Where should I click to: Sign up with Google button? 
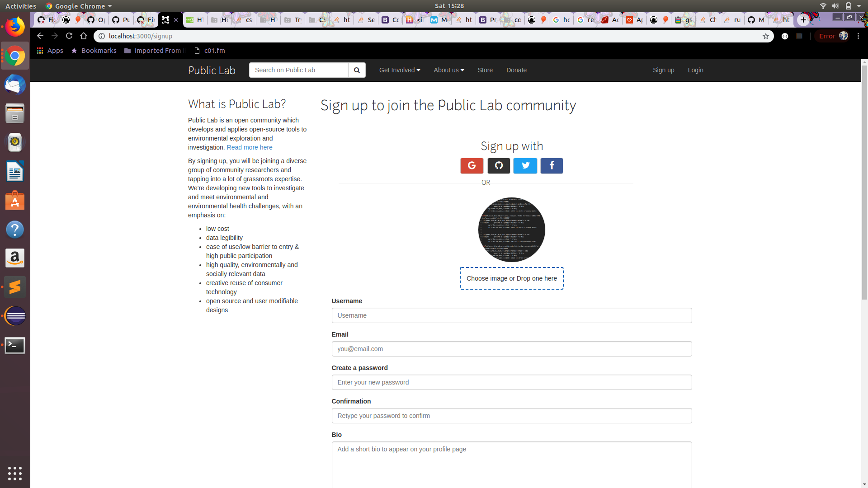pos(472,166)
